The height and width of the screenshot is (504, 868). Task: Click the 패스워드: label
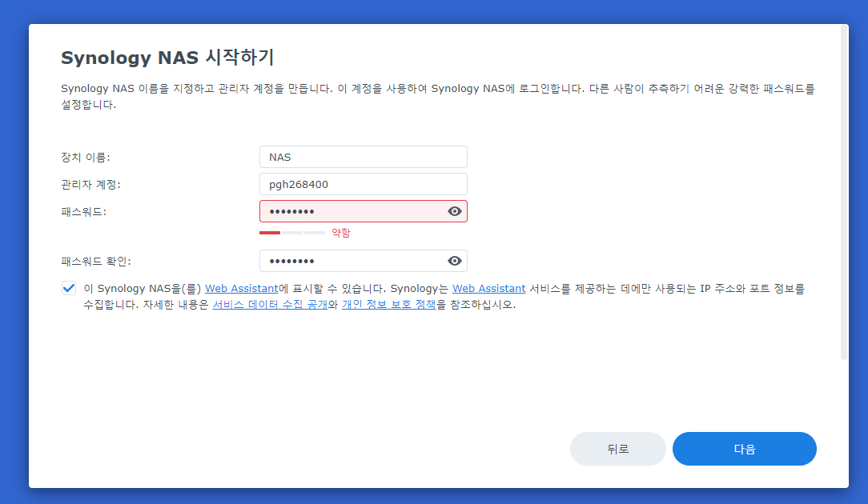point(83,211)
